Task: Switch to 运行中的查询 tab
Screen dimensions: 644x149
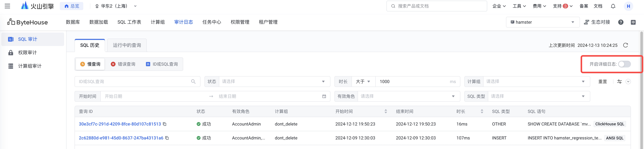Action: pyautogui.click(x=127, y=45)
